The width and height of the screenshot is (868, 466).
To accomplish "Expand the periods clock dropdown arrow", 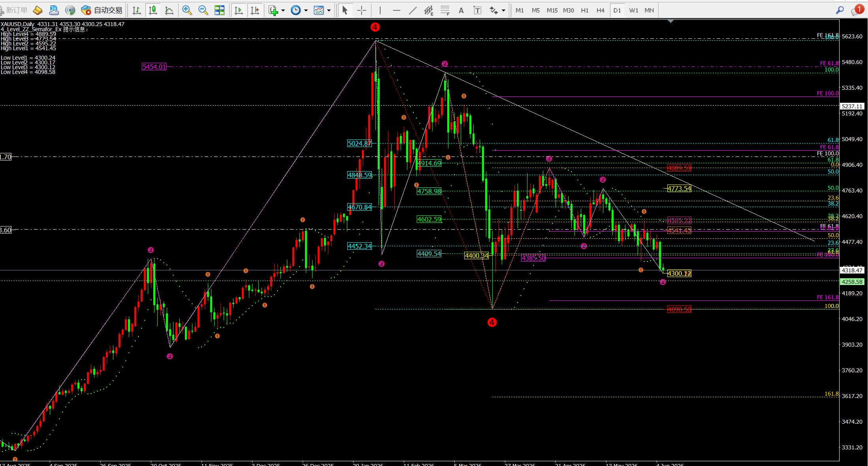I will coord(306,10).
